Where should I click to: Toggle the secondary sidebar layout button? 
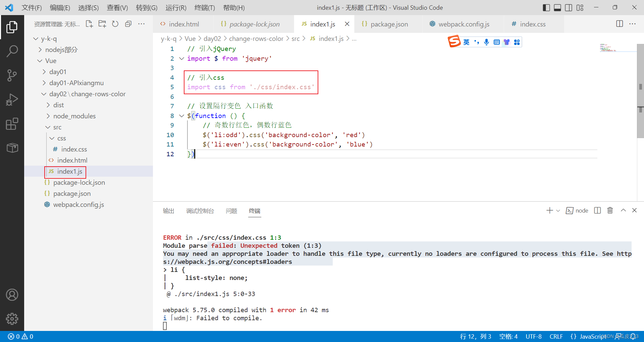click(x=569, y=7)
